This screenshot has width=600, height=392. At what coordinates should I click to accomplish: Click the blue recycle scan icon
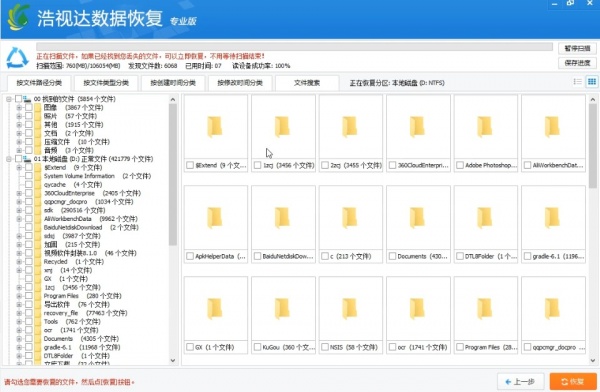click(17, 58)
